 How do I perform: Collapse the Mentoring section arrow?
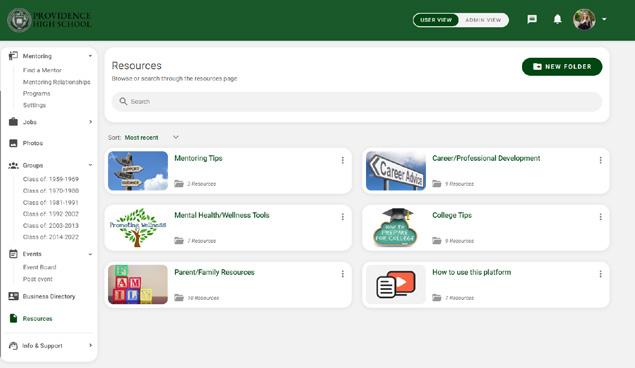90,56
